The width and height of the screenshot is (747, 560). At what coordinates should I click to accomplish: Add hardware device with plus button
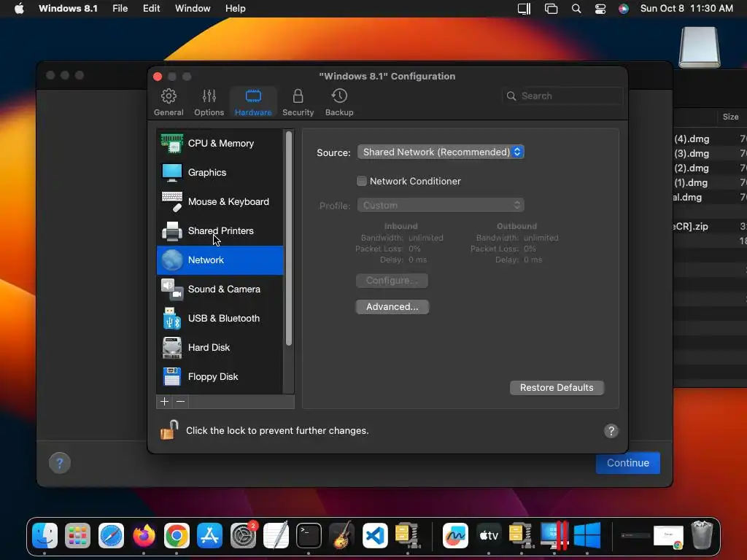point(164,402)
